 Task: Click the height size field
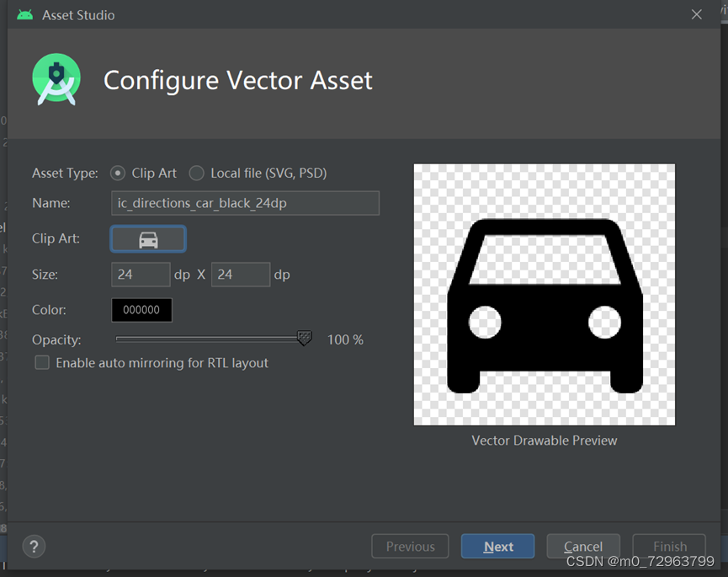[x=241, y=275]
